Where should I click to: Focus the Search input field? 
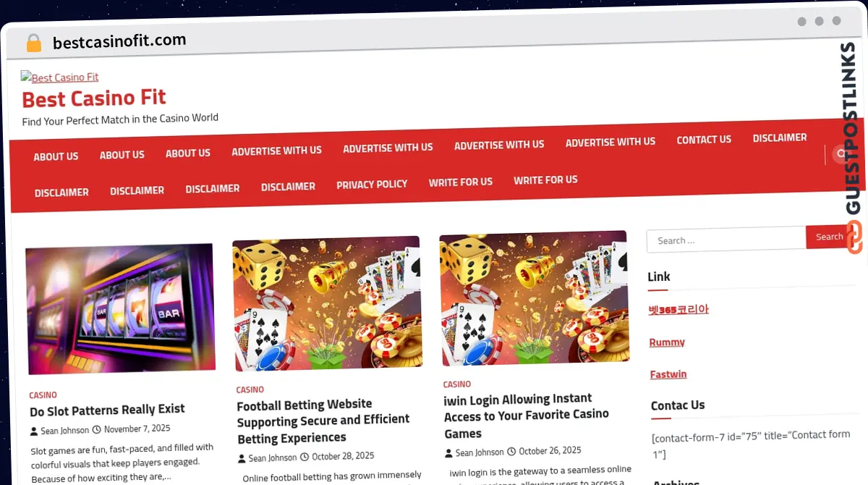[726, 240]
